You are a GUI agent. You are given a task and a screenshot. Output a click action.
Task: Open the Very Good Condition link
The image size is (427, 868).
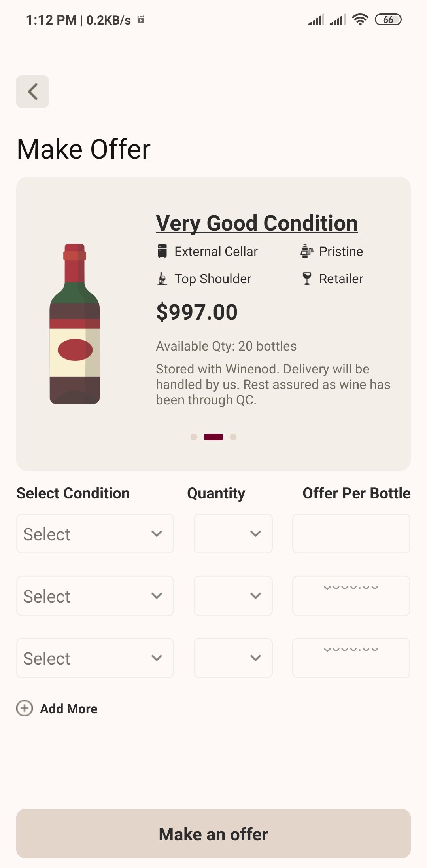(257, 223)
